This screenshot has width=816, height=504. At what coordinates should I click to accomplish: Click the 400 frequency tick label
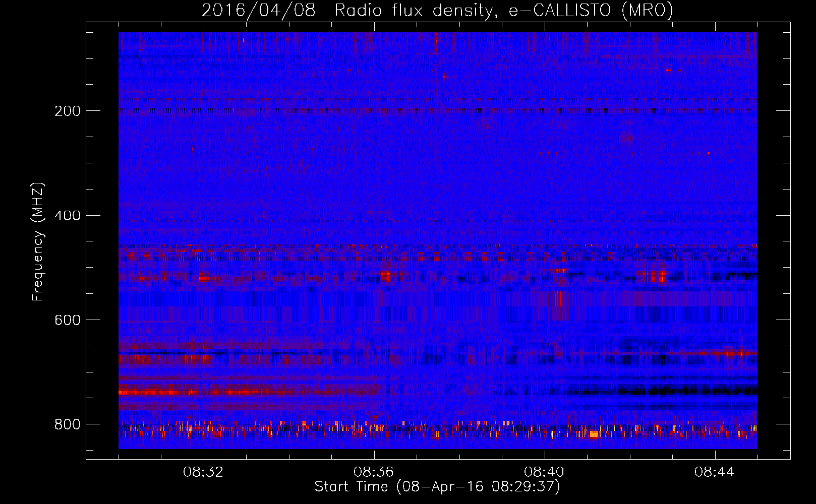(67, 216)
